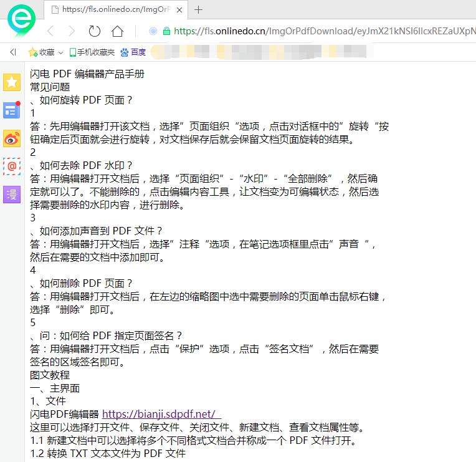The width and height of the screenshot is (476, 462).
Task: Click the page icon on the tab
Action: (55, 10)
